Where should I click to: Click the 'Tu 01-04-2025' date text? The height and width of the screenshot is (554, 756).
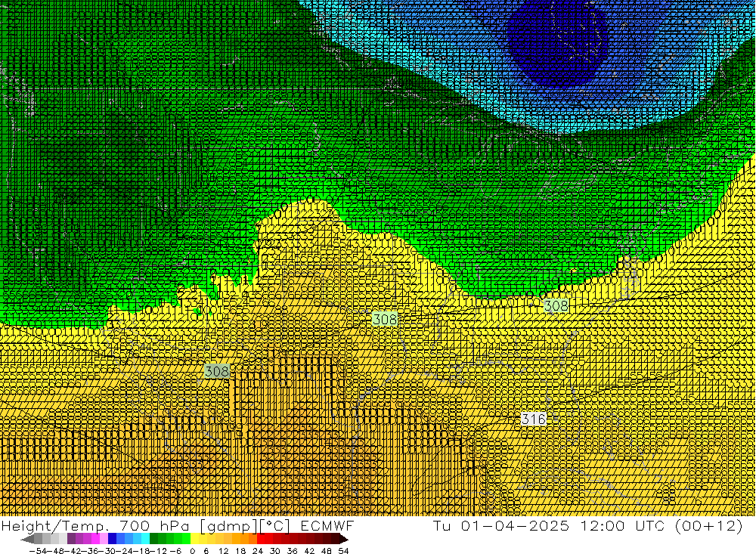(501, 525)
